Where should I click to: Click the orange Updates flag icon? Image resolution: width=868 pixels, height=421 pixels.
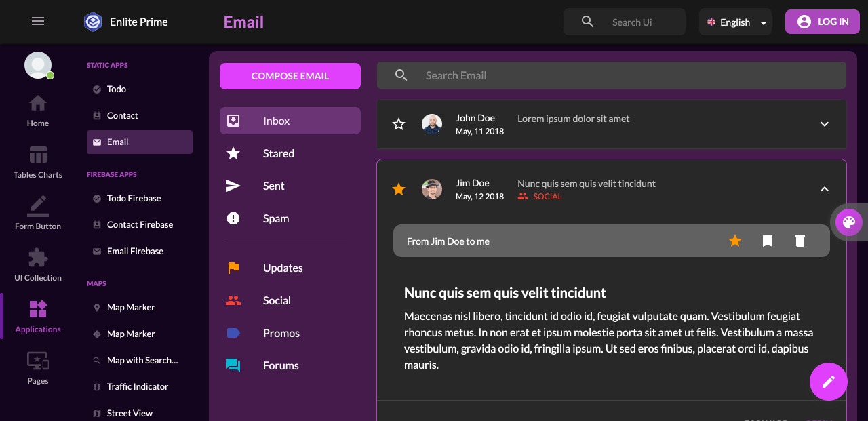pos(233,268)
